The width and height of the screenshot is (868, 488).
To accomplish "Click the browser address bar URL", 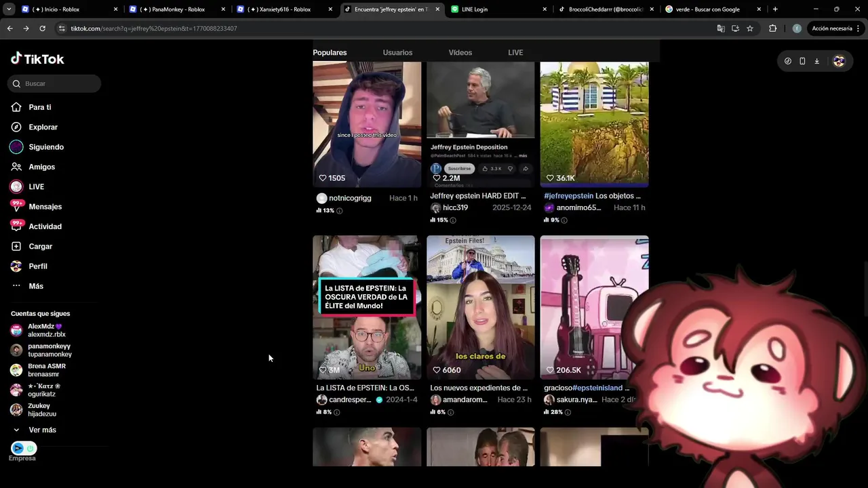I will coord(154,28).
